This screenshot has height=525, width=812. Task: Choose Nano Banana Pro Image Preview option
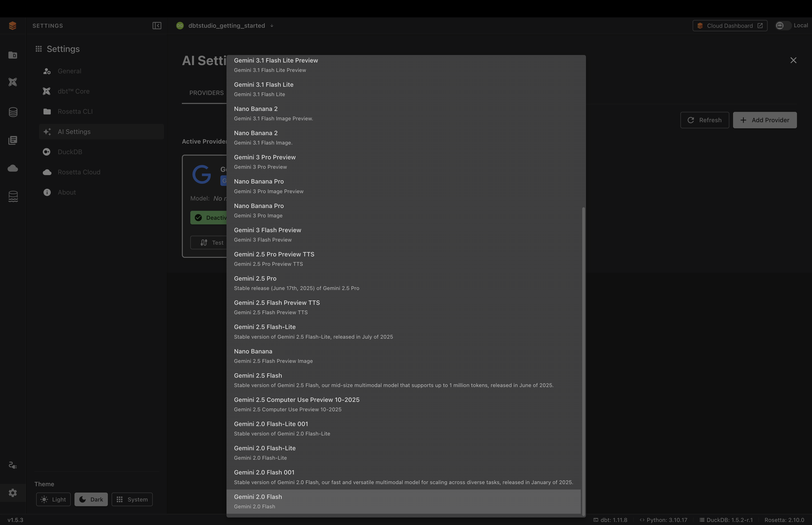coord(404,186)
